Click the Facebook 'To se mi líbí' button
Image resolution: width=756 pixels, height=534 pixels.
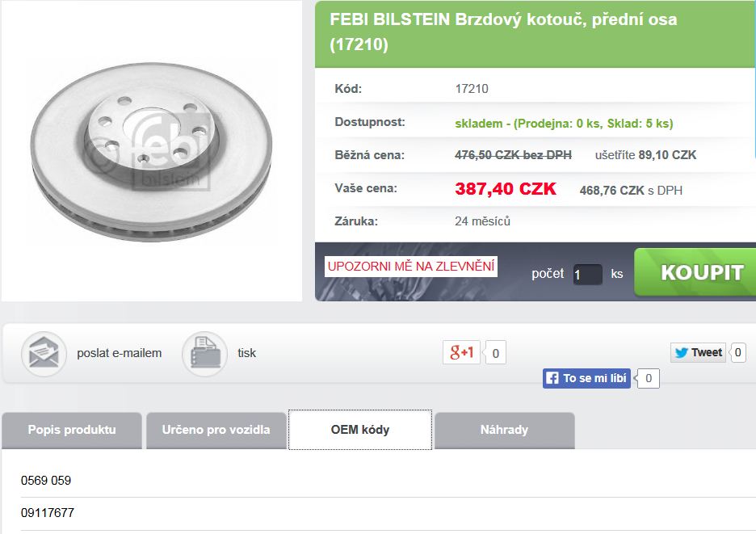pos(586,378)
